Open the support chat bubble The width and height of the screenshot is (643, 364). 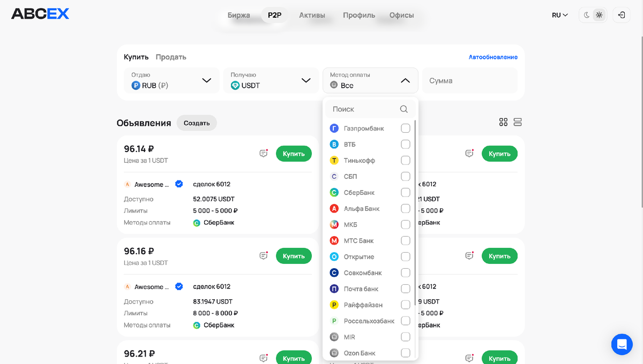[622, 344]
